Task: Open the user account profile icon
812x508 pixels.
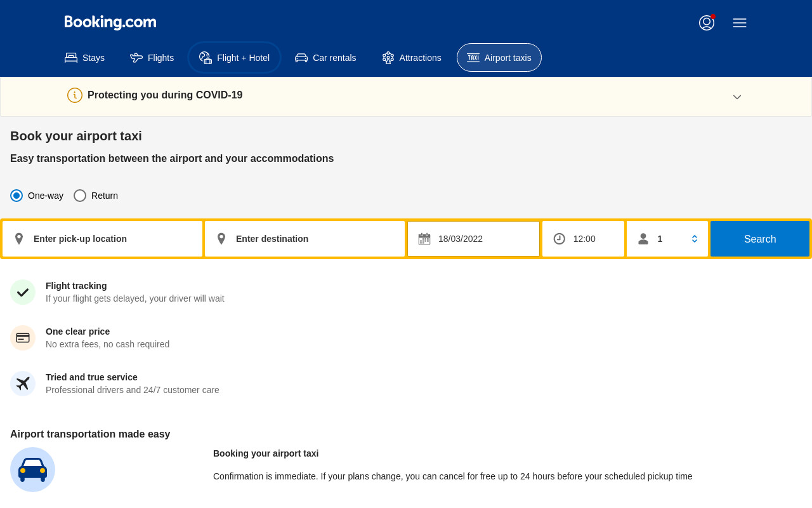Action: pyautogui.click(x=707, y=23)
